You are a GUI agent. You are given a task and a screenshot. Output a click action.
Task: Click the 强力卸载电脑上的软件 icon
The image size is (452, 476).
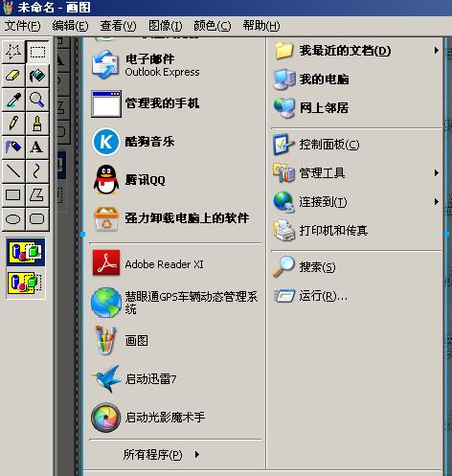tap(106, 218)
